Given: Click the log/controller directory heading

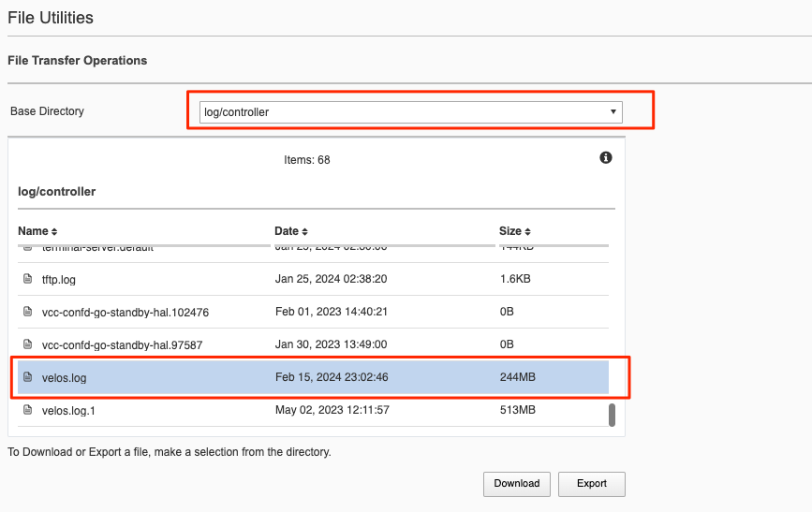Looking at the screenshot, I should tap(56, 192).
